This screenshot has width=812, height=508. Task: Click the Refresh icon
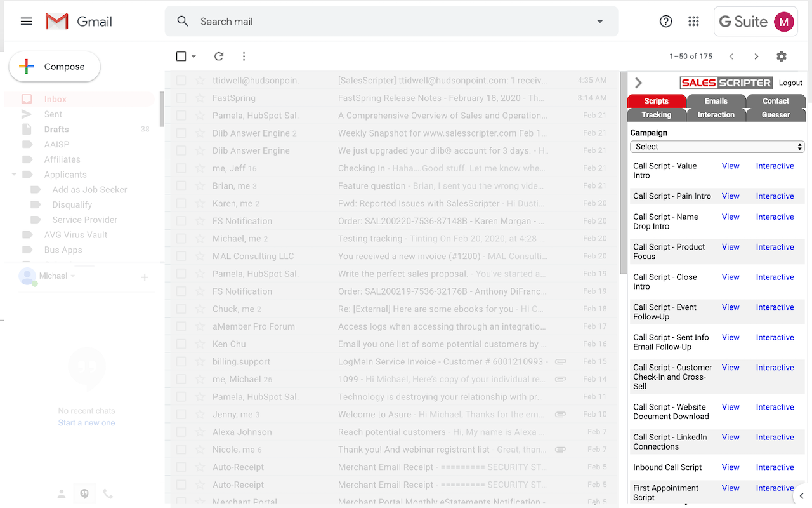(x=219, y=57)
